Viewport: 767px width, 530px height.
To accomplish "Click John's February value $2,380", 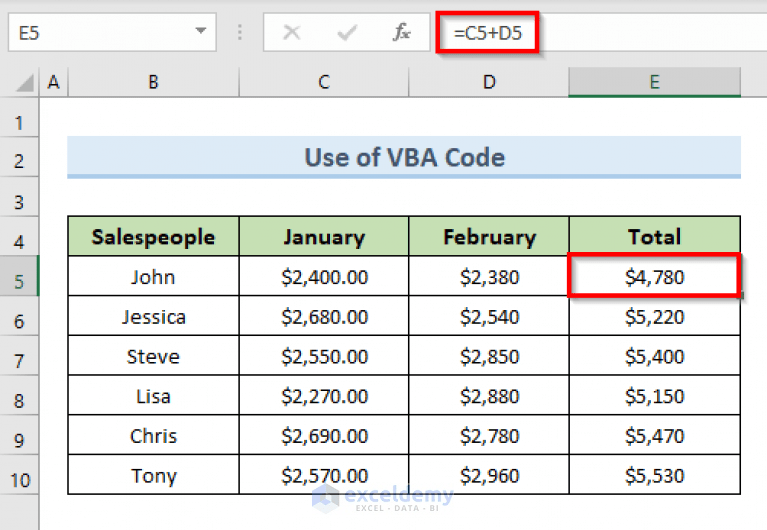I will (489, 277).
